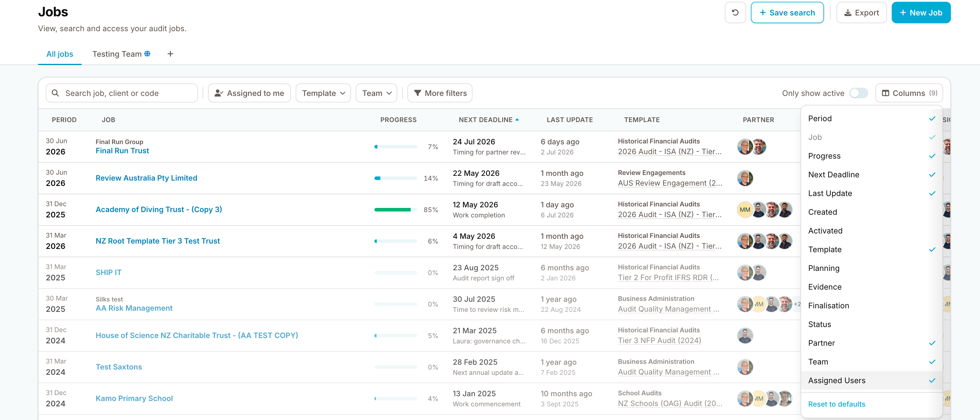Viewport: 980px width, 420px height.
Task: Enable the Evidence column option
Action: [871, 287]
